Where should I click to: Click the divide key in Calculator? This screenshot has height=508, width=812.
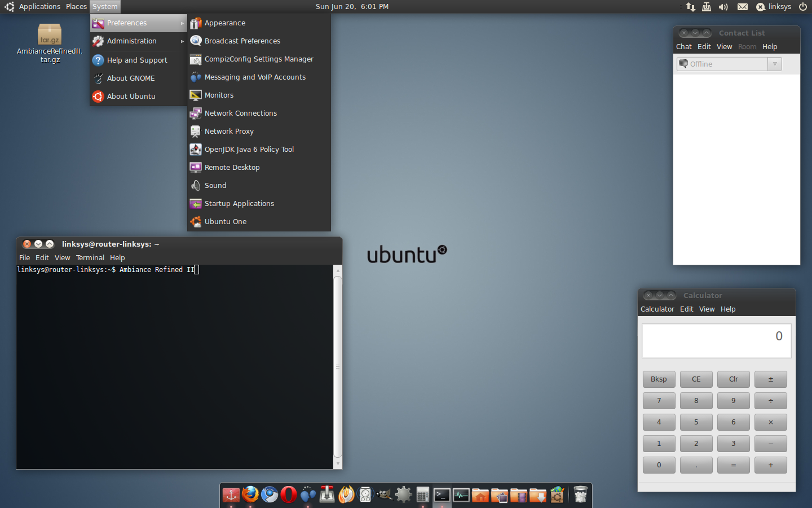[771, 401]
